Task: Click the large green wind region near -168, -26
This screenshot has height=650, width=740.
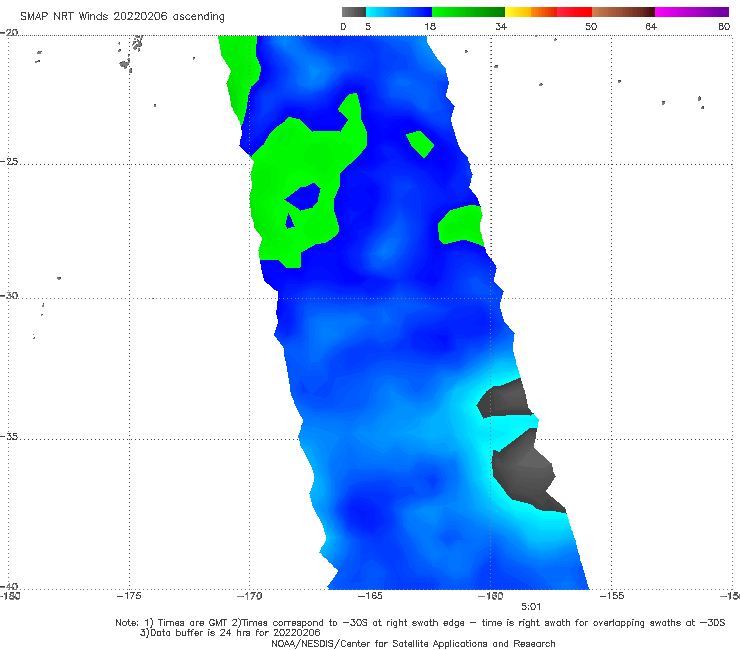Action: coord(293,160)
